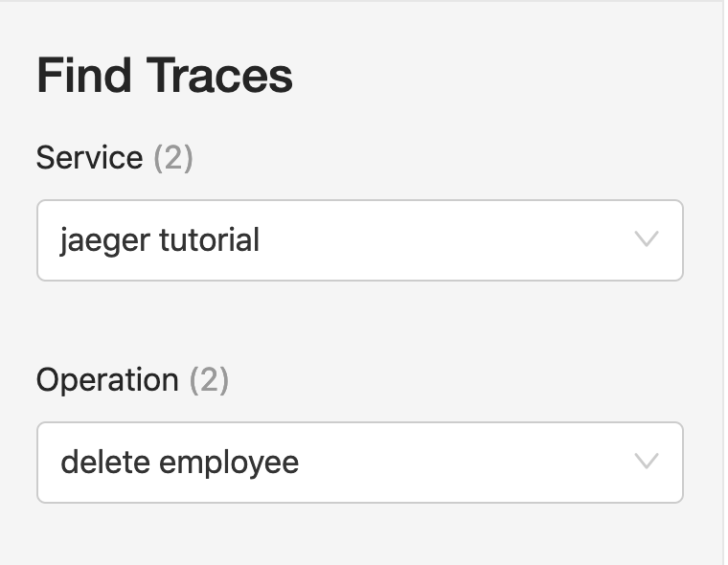Click the 'delete employee' selected value

[180, 463]
